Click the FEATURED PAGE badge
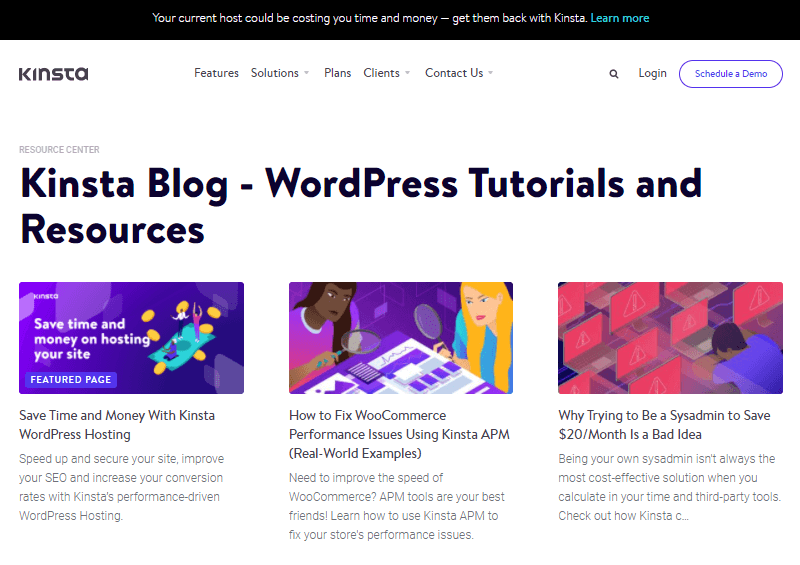The width and height of the screenshot is (800, 565). 71,380
